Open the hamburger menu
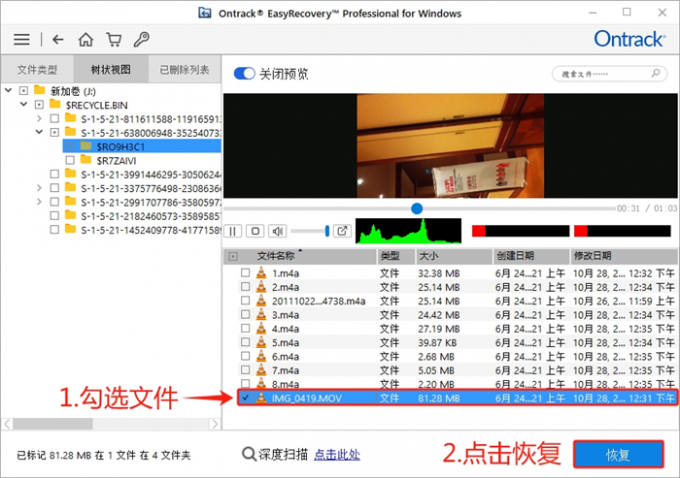The height and width of the screenshot is (478, 680). click(x=22, y=39)
